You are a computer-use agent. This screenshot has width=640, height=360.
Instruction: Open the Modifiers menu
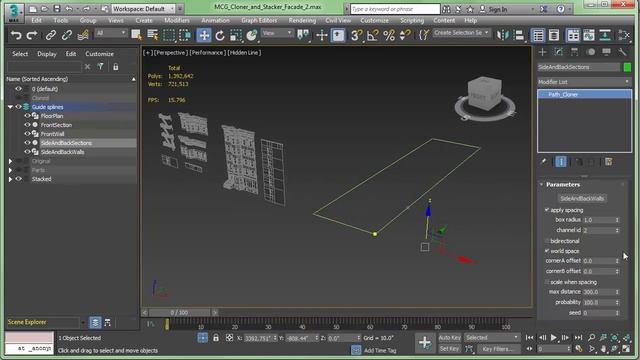[x=177, y=20]
